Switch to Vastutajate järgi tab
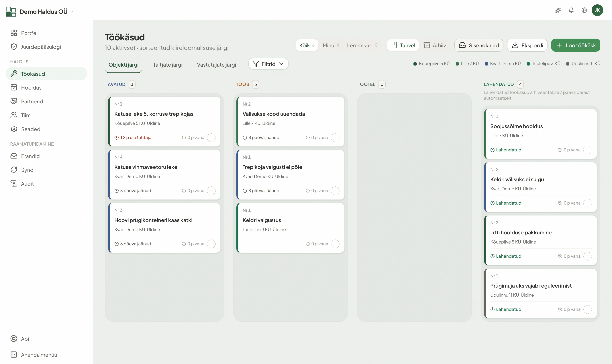 pos(216,65)
